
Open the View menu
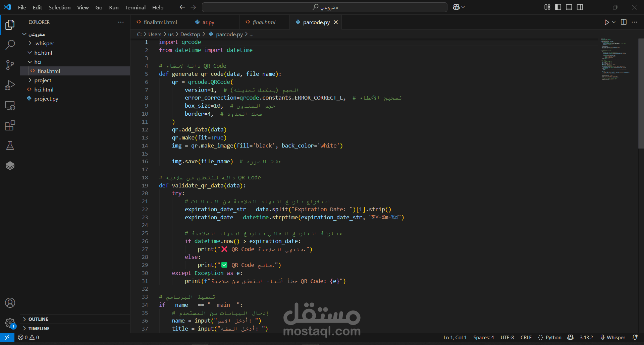(x=83, y=7)
